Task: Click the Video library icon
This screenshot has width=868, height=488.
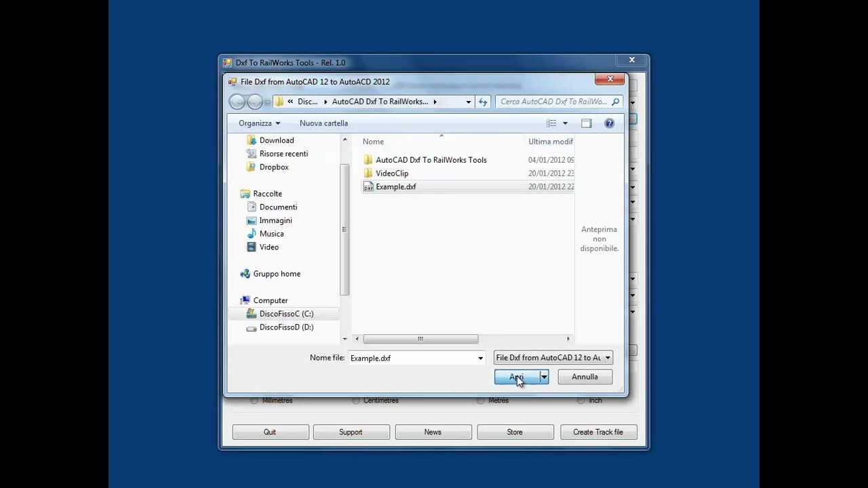Action: (252, 247)
